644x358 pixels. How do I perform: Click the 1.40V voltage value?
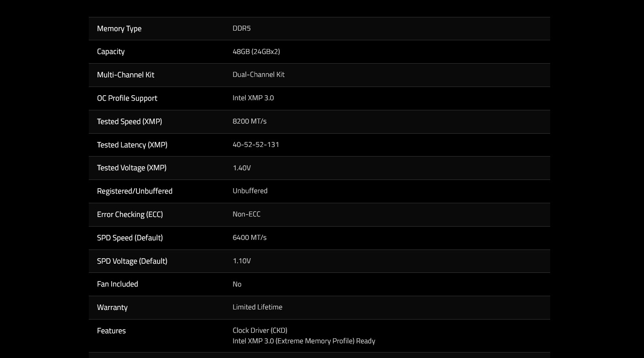pos(242,168)
